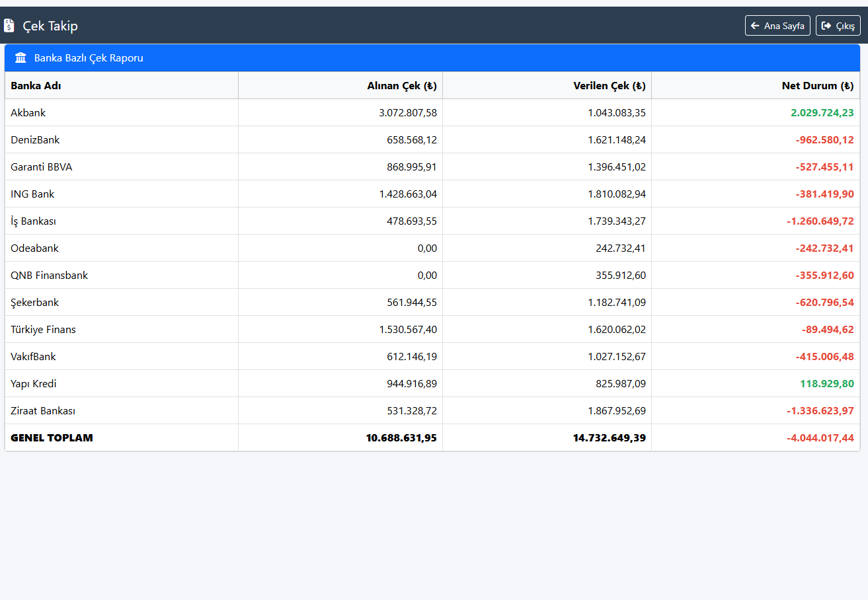Click the Banka Bazlı Çek Raporu title
The image size is (868, 600).
tap(89, 58)
